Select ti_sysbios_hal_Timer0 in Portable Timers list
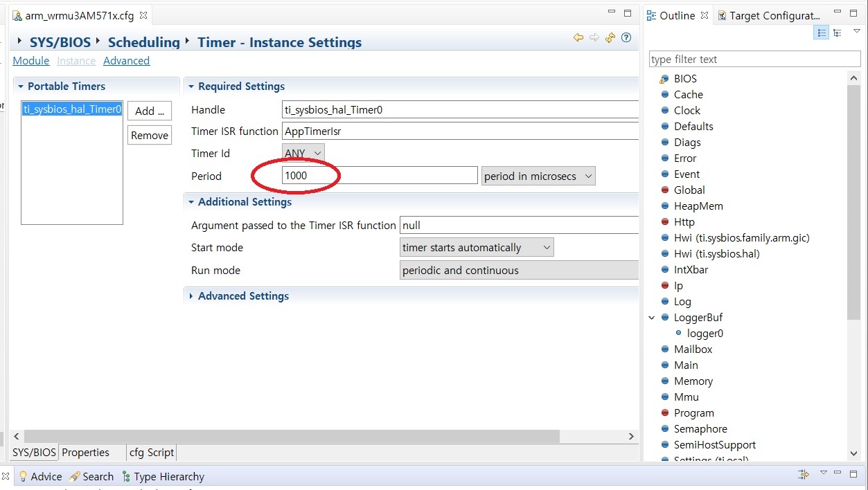 (72, 109)
